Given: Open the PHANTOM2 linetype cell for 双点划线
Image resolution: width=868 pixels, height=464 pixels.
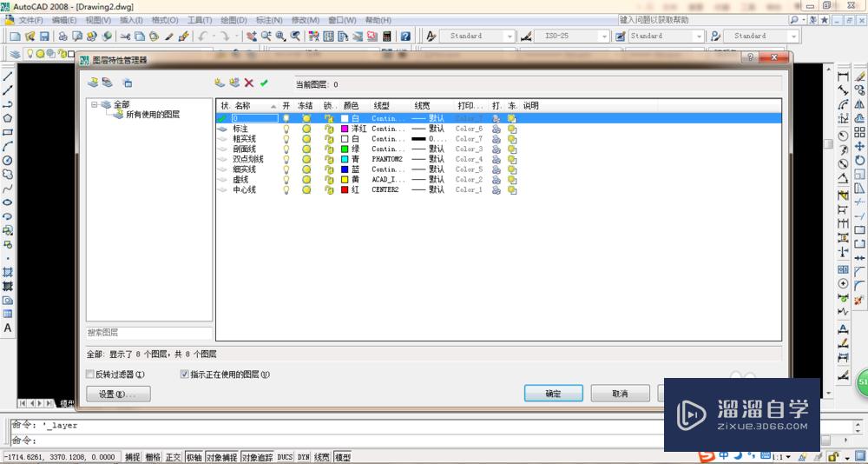Looking at the screenshot, I should tap(387, 159).
